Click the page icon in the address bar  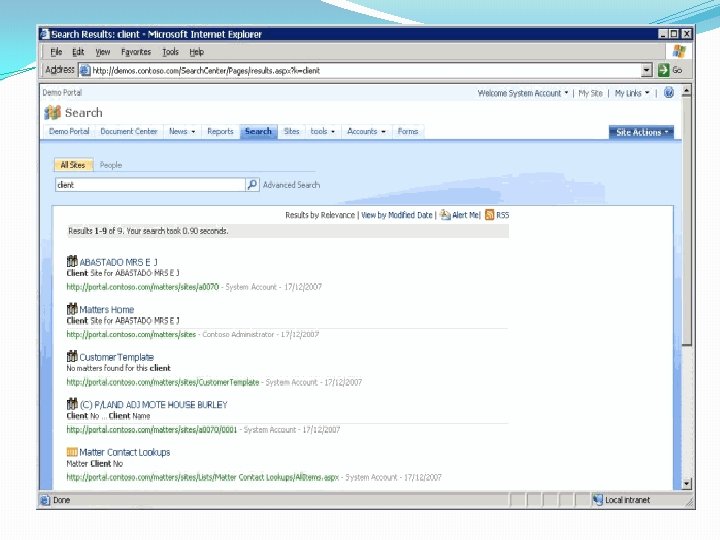tap(85, 70)
